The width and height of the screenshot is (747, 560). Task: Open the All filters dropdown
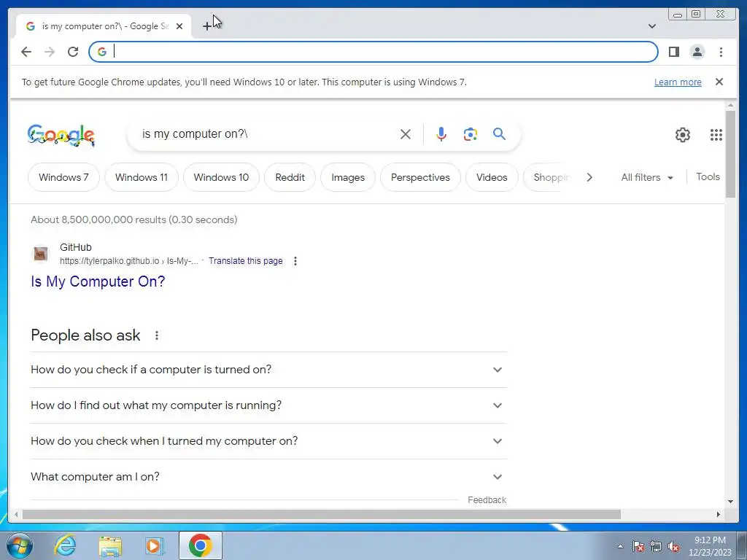[x=647, y=177]
